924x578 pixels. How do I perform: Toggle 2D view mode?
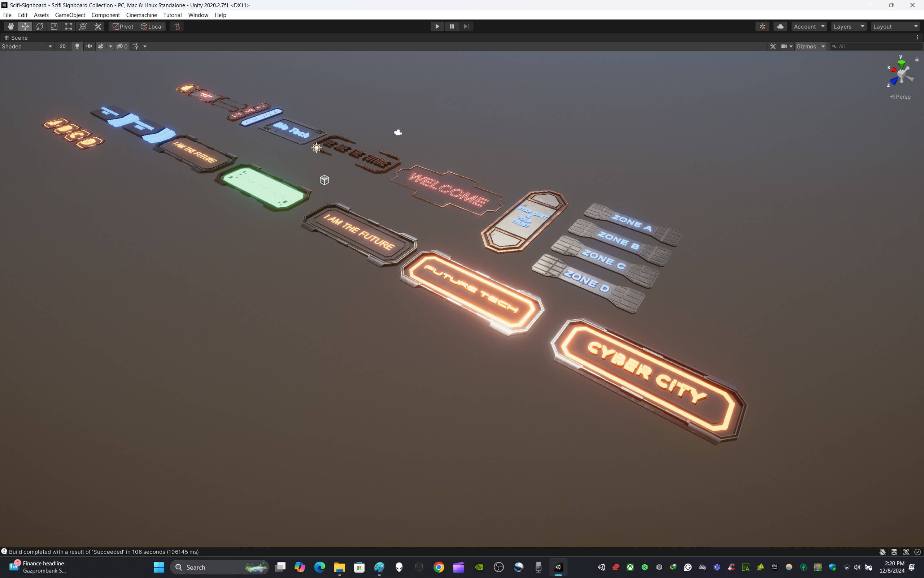click(x=62, y=46)
